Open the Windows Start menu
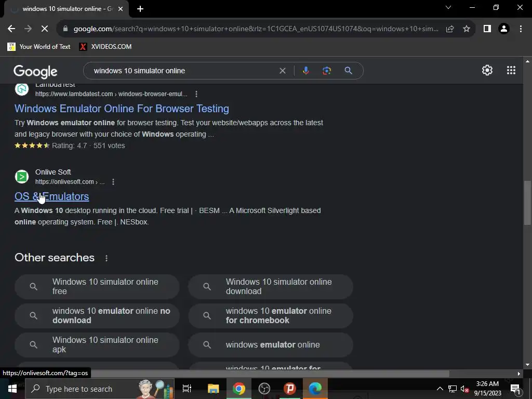 tap(12, 389)
